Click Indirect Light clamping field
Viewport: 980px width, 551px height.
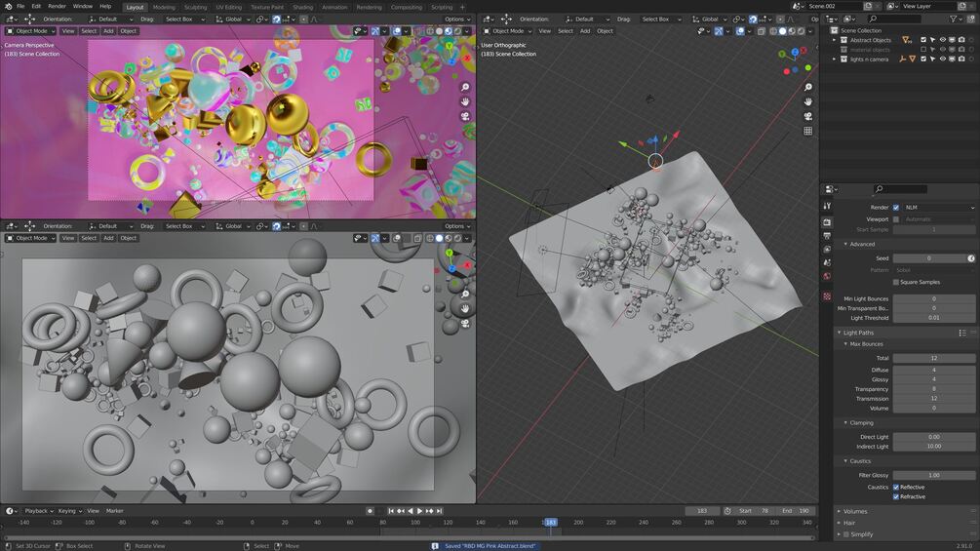click(x=934, y=446)
